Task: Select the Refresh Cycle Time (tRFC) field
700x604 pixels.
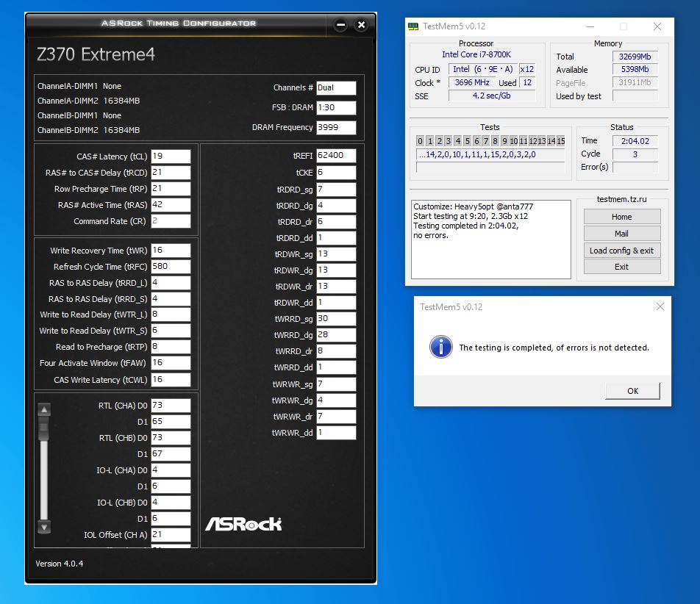Action: coord(171,266)
